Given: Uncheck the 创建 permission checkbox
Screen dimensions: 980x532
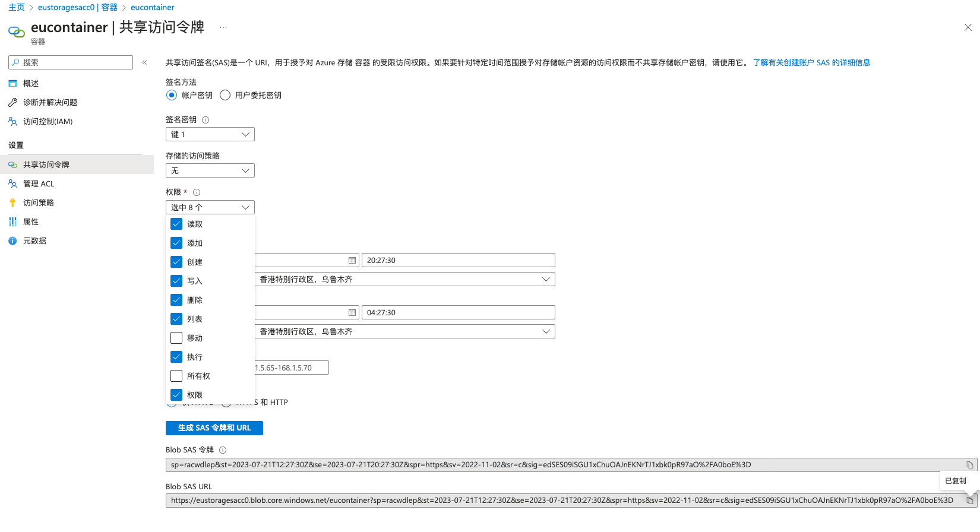Looking at the screenshot, I should coord(176,262).
